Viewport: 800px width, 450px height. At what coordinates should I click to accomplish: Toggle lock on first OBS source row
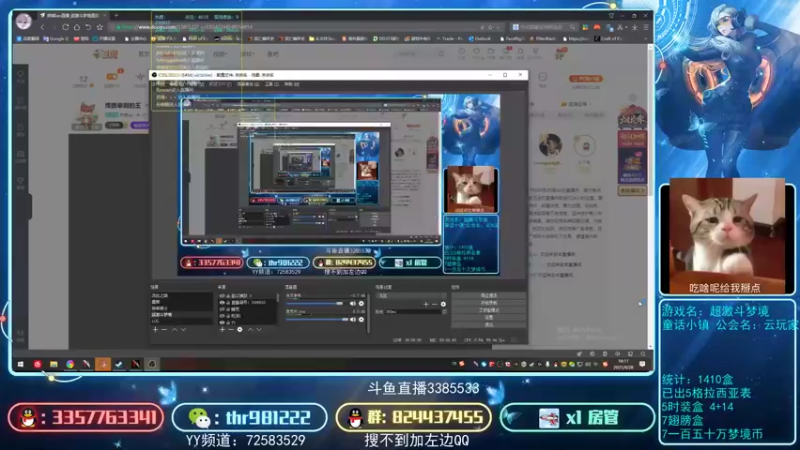[x=228, y=296]
